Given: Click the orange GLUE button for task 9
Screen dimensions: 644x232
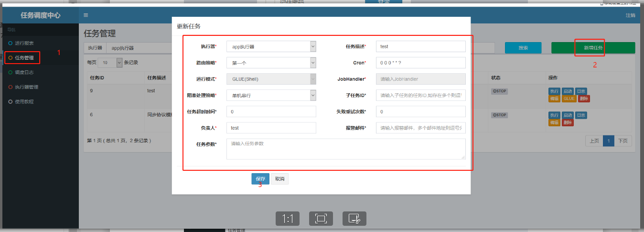Looking at the screenshot, I should (x=569, y=99).
